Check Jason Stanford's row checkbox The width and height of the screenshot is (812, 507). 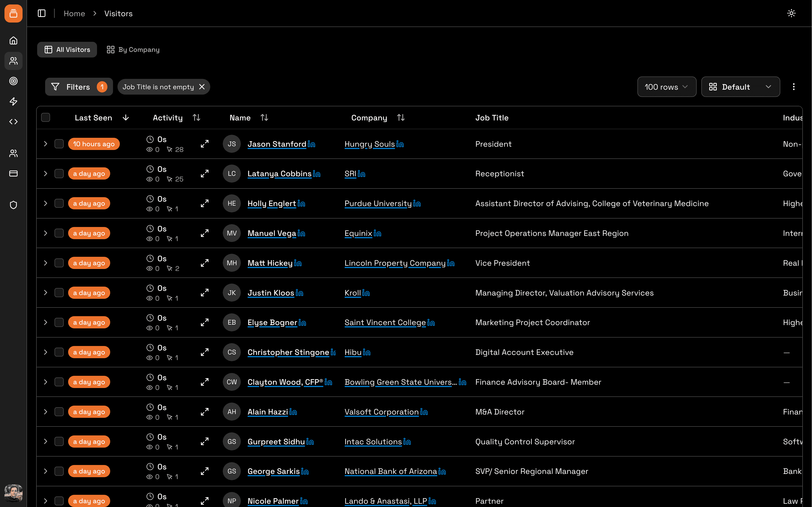click(59, 143)
